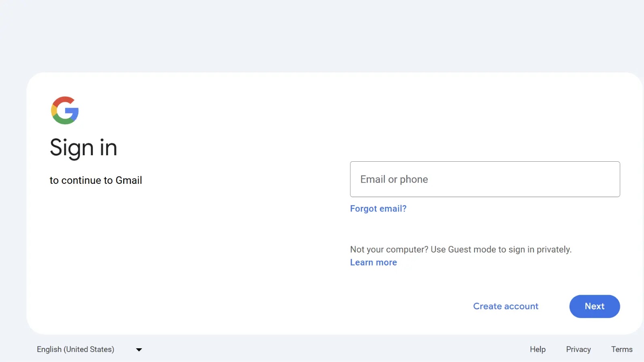Viewport: 644px width, 362px height.
Task: Start email recovery with Forgot email?
Action: point(378,208)
